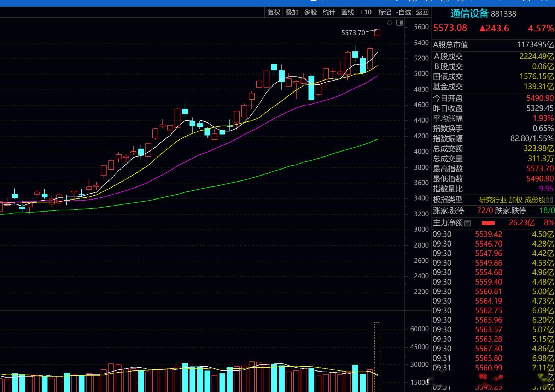Click the 研究行业 label

coord(493,200)
